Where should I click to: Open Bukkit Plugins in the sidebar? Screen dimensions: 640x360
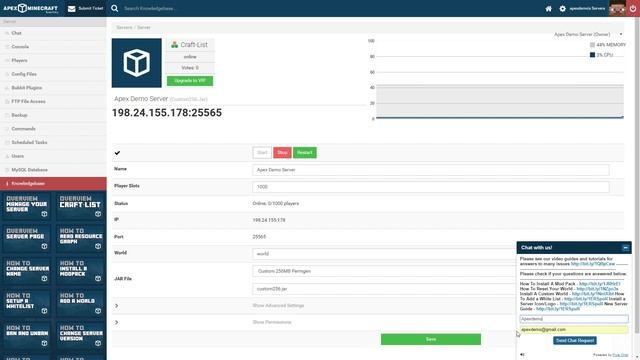click(53, 88)
